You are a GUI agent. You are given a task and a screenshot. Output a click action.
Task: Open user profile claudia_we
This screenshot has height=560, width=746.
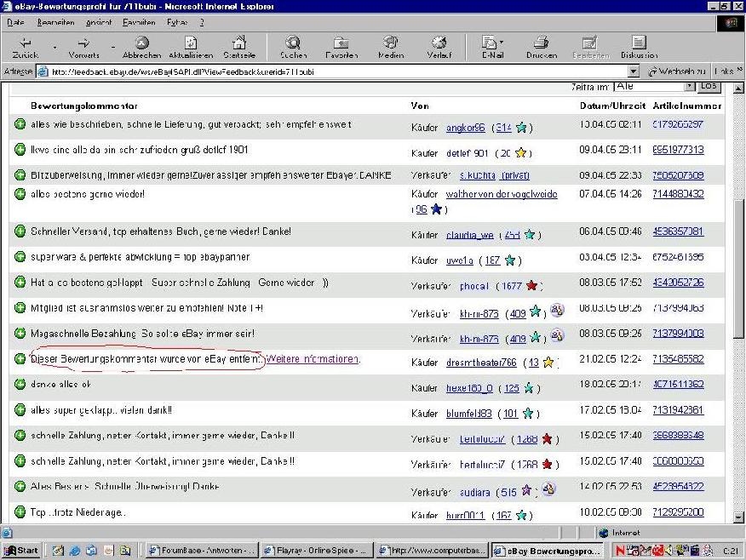(469, 235)
